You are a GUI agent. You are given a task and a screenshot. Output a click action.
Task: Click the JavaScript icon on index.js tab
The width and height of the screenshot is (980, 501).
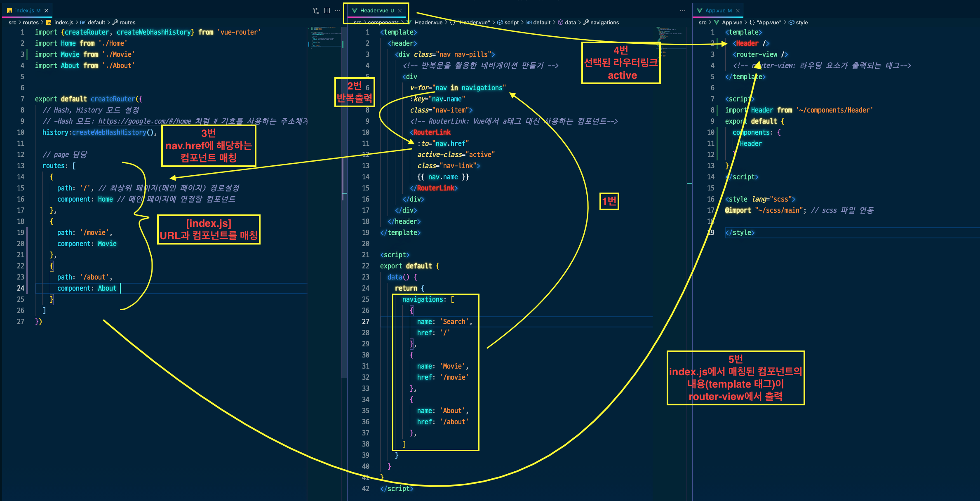click(x=9, y=10)
